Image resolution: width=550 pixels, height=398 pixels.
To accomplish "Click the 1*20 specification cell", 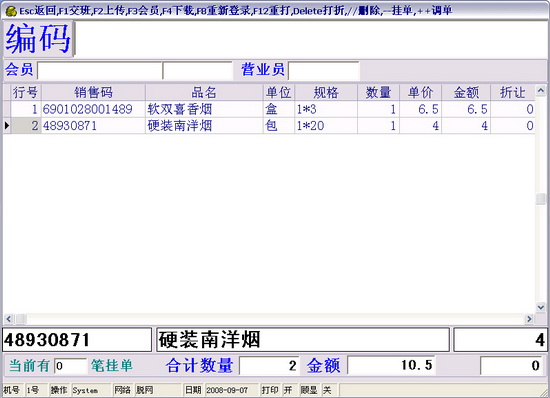I will click(x=326, y=126).
